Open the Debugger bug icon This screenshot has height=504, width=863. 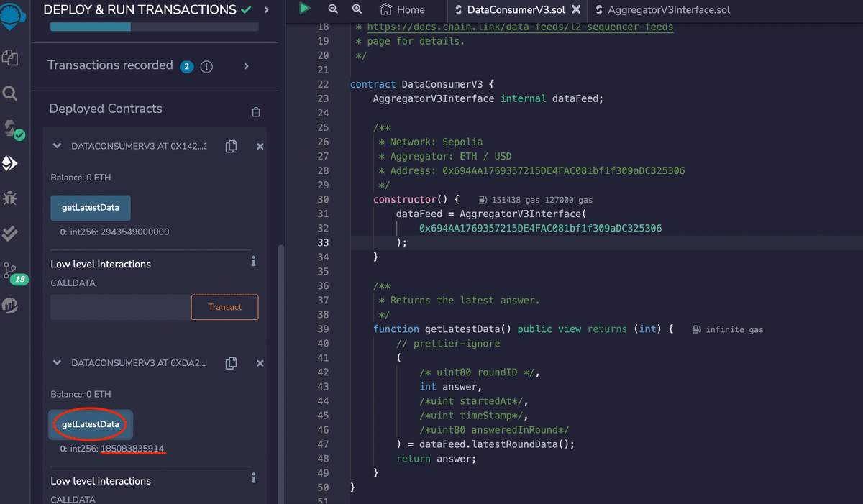click(10, 198)
